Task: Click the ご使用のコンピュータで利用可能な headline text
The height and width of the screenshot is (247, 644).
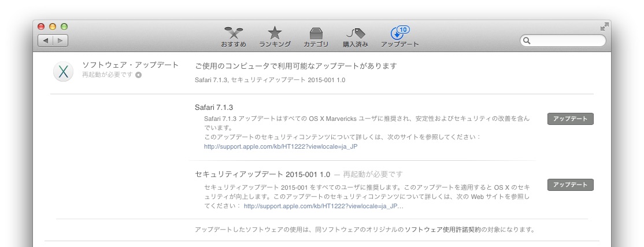Action: [296, 66]
